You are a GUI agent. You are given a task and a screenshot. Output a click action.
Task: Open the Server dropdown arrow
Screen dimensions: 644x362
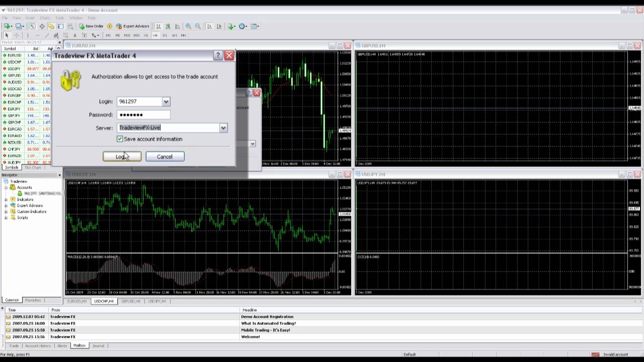coord(223,128)
